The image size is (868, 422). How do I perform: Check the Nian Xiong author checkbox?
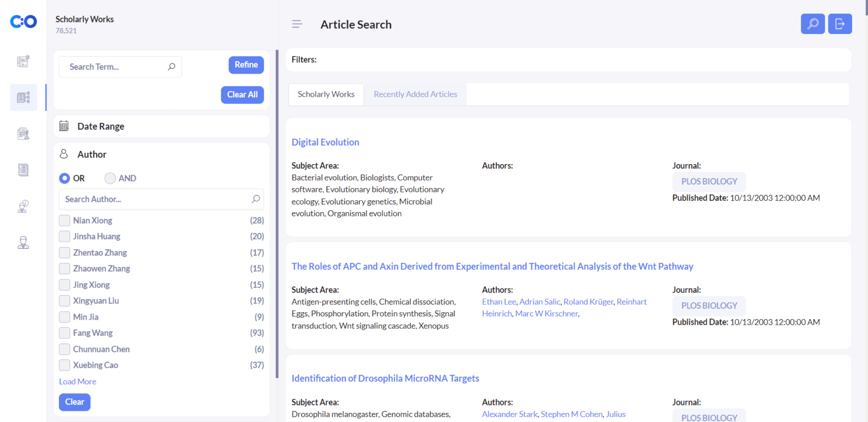click(64, 221)
